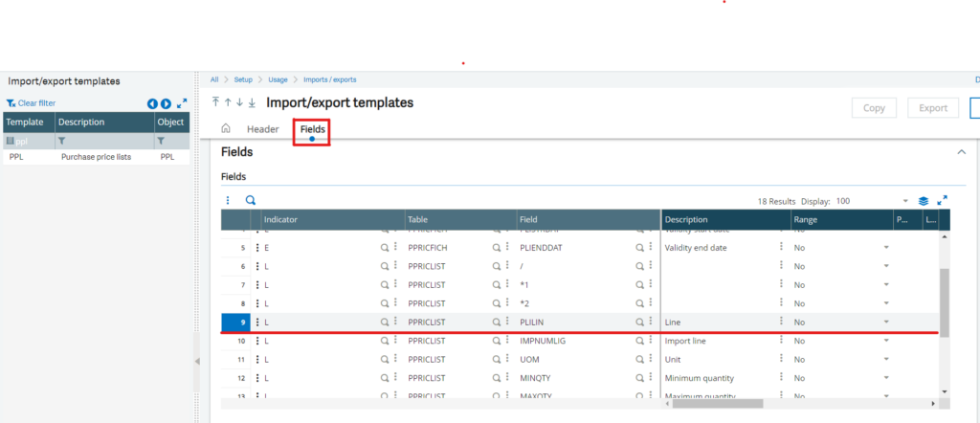Open indicator lookup in row 7
The width and height of the screenshot is (980, 423).
(x=385, y=285)
